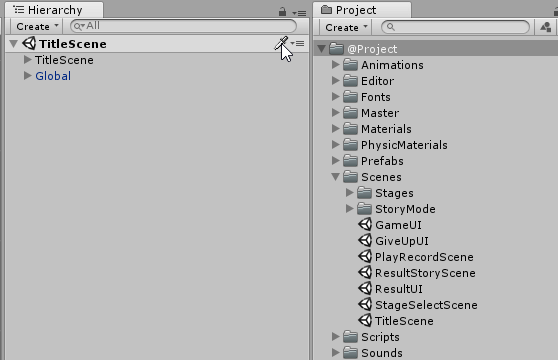Expand the Fonts folder arrow

tap(335, 96)
